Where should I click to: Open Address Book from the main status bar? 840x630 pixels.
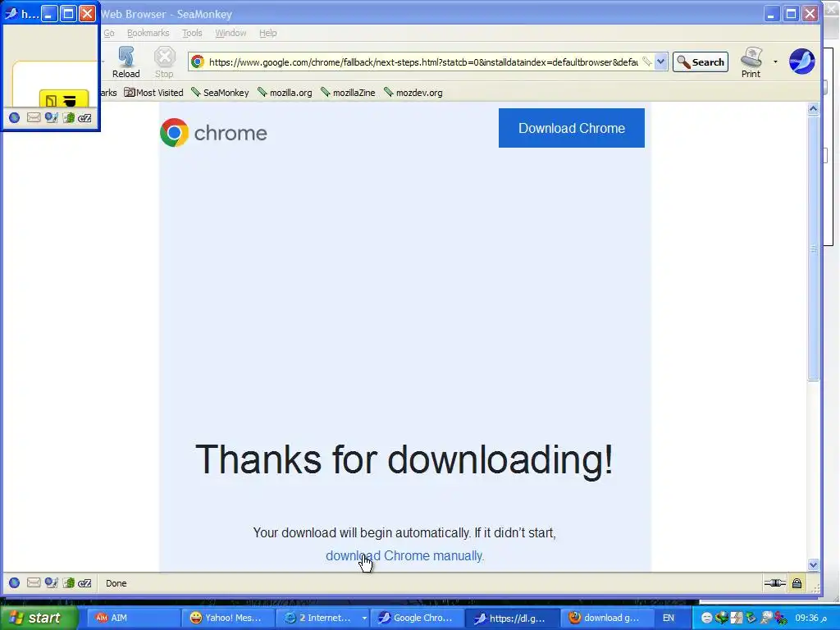point(68,583)
